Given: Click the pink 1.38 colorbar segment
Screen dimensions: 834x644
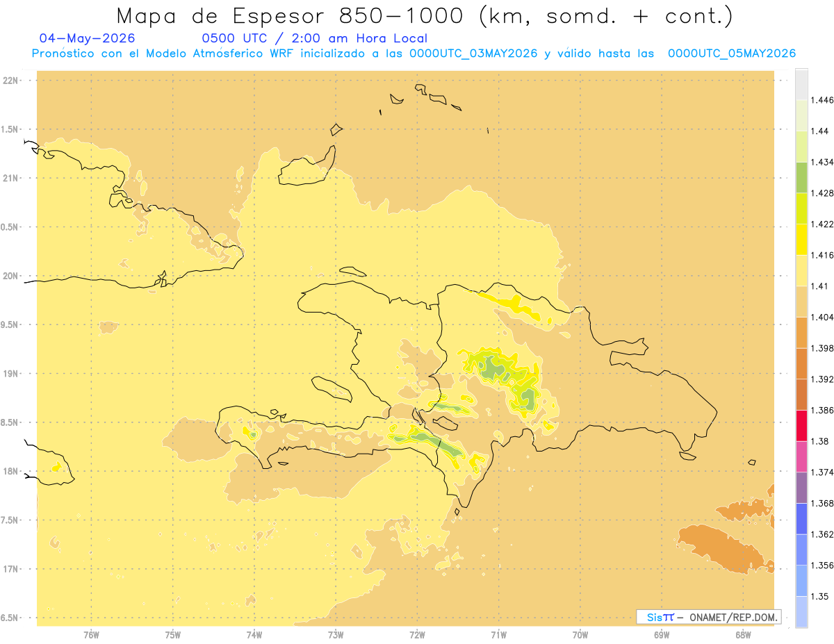Looking at the screenshot, I should point(801,456).
